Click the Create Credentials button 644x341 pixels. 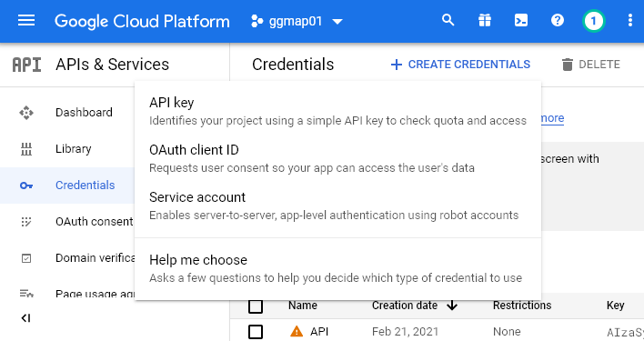[x=460, y=65]
